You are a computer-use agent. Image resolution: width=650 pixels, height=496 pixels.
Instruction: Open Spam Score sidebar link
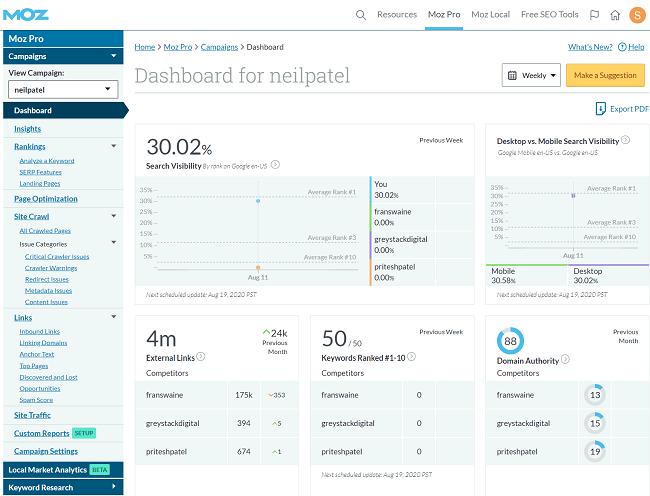pos(36,400)
